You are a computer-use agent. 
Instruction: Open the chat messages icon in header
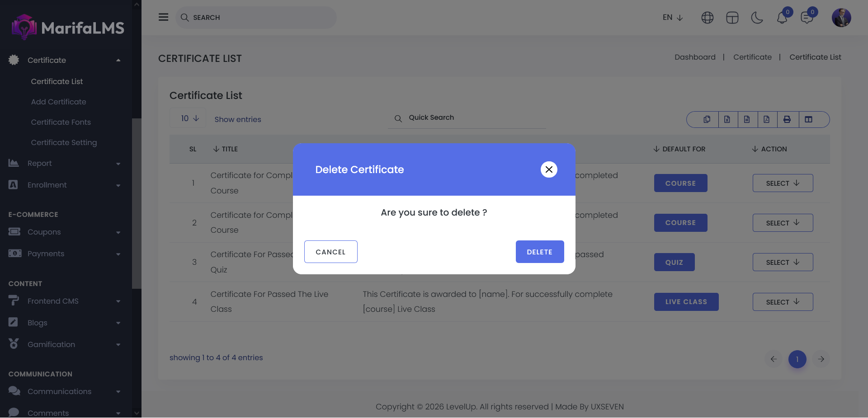[807, 18]
